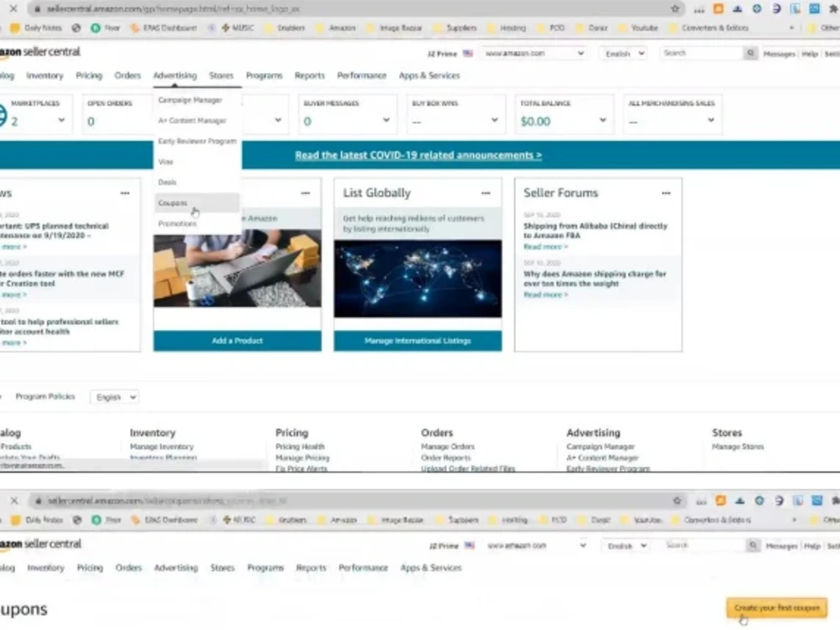Click the Marketplaces globe icon
This screenshot has height=630, width=840.
coord(2,114)
